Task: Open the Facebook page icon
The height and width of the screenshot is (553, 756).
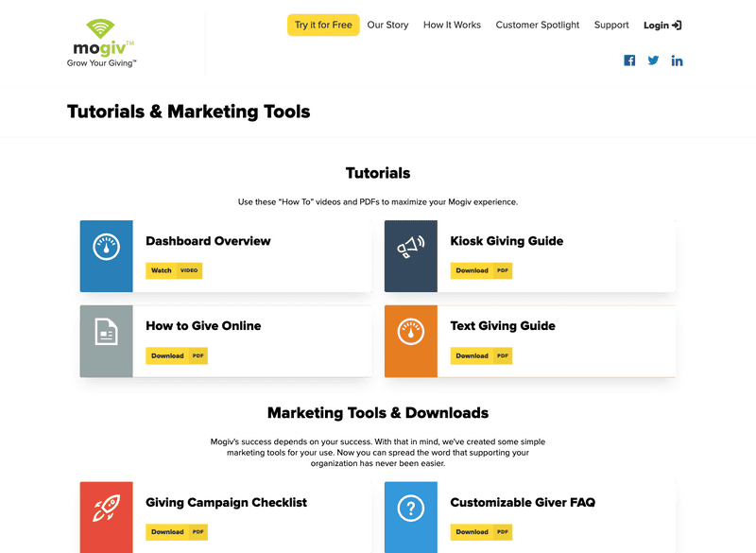Action: 629,60
